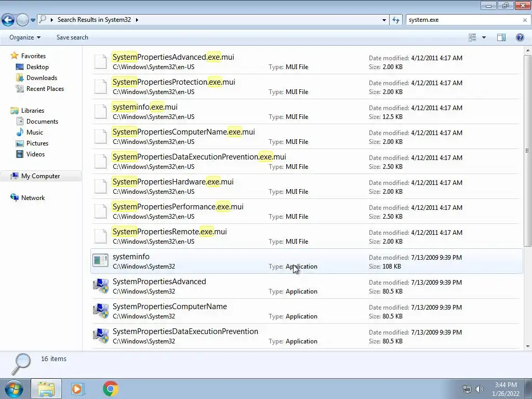This screenshot has width=532, height=399.
Task: Open the Music library
Action: (x=35, y=132)
